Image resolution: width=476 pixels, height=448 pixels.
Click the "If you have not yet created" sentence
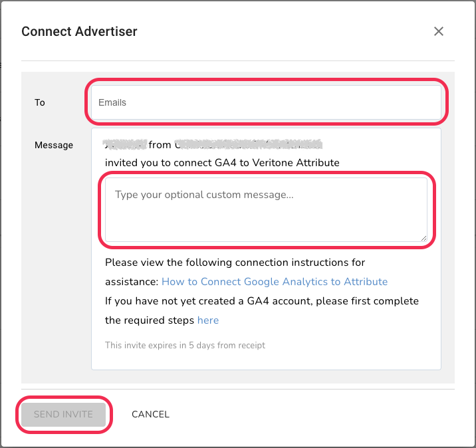click(x=261, y=301)
